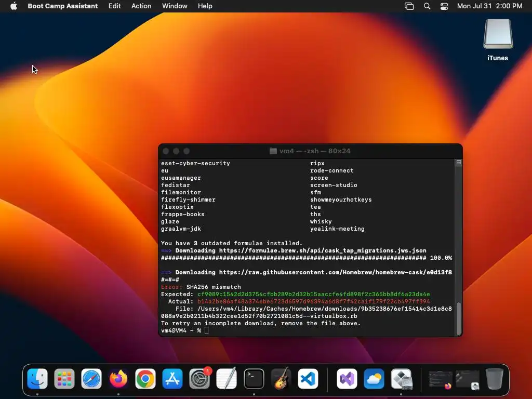Click 'rode-connect' in Terminal output
This screenshot has width=532, height=399.
click(x=331, y=170)
